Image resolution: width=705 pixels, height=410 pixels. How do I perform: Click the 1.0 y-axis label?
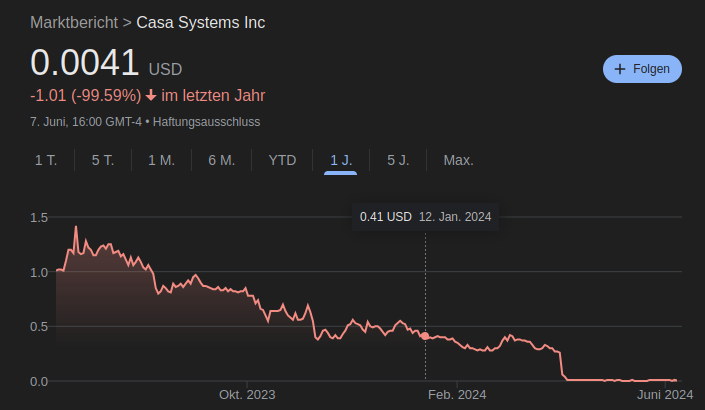coord(39,272)
